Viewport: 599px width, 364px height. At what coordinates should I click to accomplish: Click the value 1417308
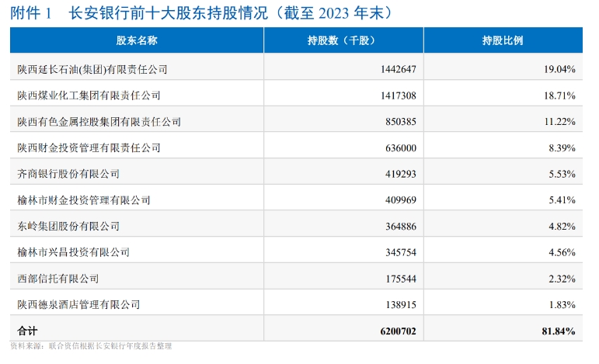(x=399, y=95)
